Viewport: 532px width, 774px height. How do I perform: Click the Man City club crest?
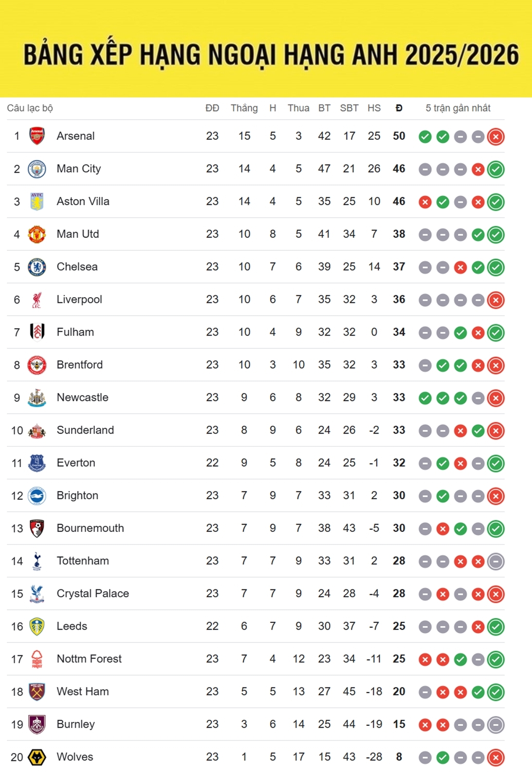(37, 169)
